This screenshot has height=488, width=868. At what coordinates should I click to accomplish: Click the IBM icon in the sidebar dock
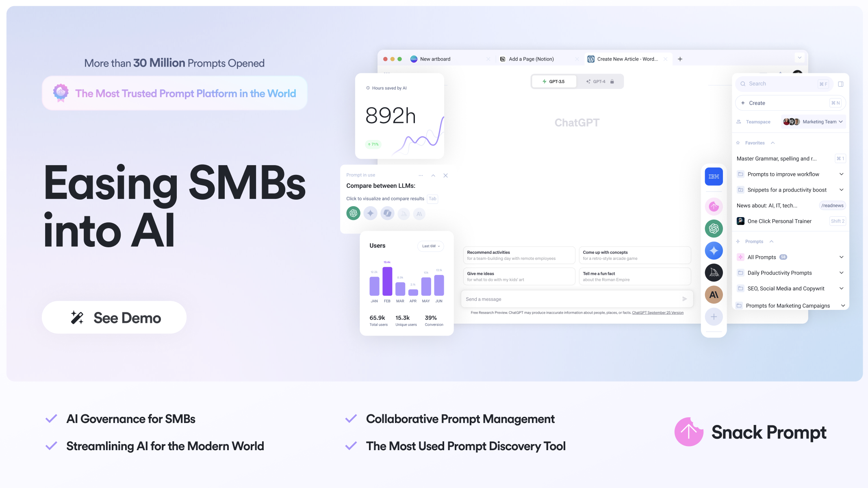point(714,176)
